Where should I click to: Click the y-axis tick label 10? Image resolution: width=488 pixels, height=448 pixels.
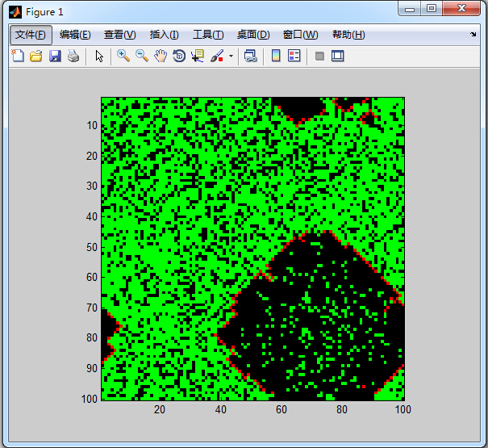(x=92, y=126)
